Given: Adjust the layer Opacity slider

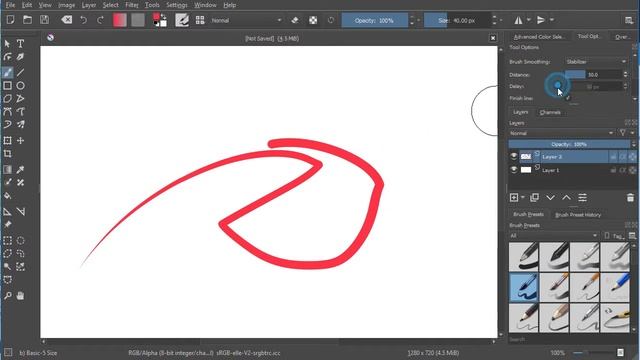Looking at the screenshot, I should pyautogui.click(x=569, y=144).
